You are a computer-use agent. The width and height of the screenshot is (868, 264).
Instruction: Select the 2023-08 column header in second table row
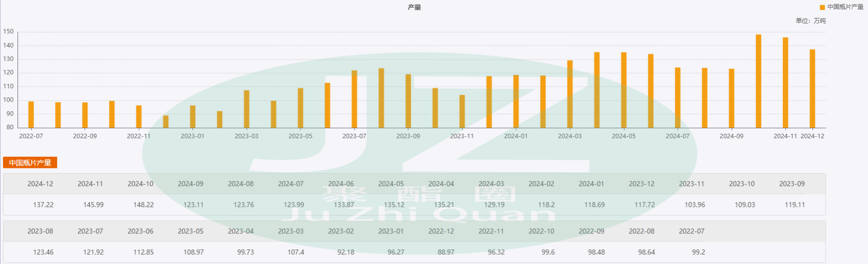click(40, 231)
